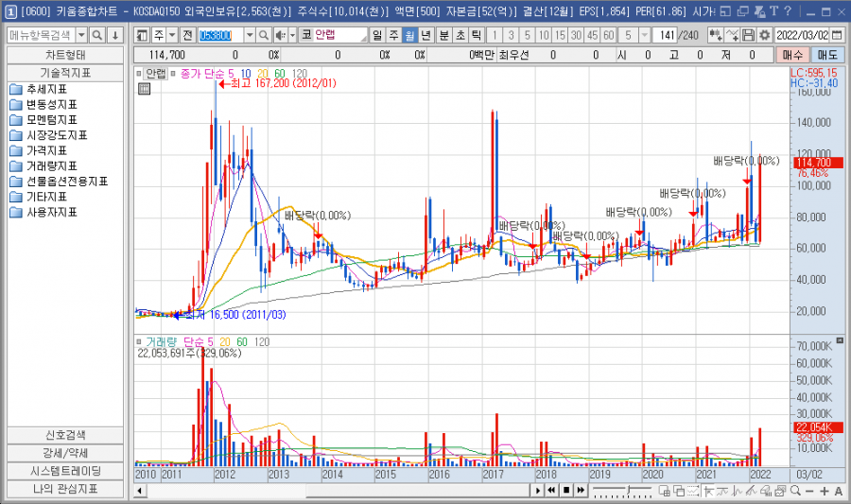
Task: Click the T text icon in title bar
Action: pos(773,10)
